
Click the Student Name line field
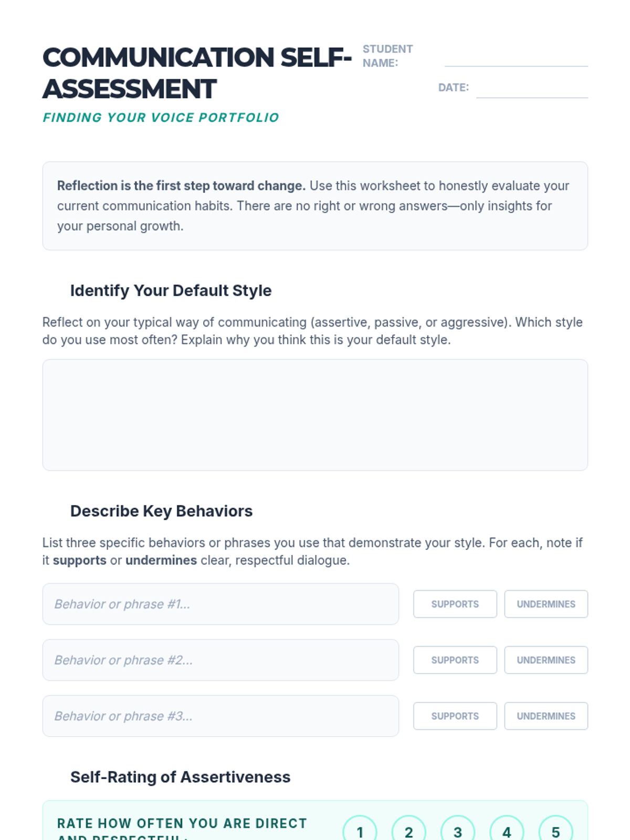pyautogui.click(x=516, y=58)
